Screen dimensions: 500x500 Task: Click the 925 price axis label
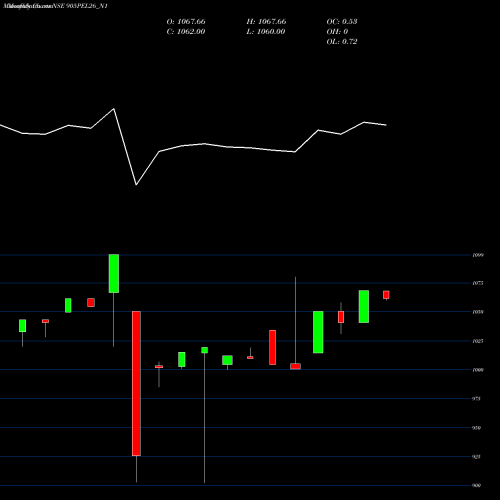pos(477,457)
